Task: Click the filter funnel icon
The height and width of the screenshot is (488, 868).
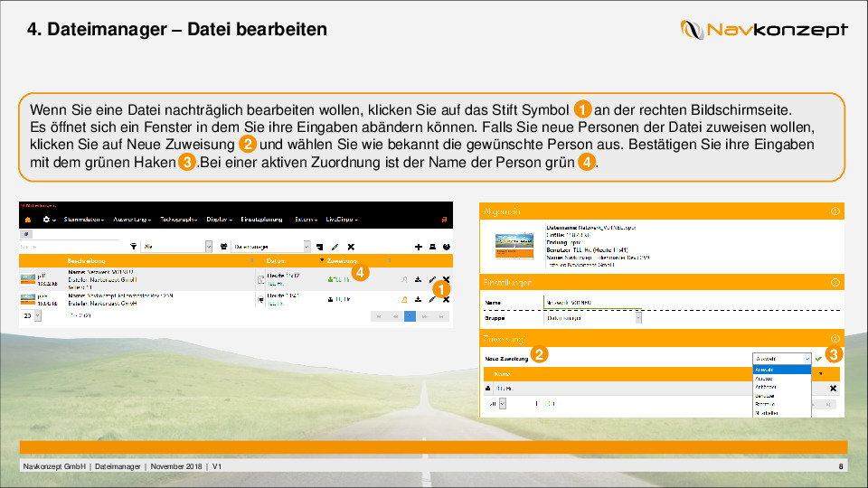Action: [134, 246]
